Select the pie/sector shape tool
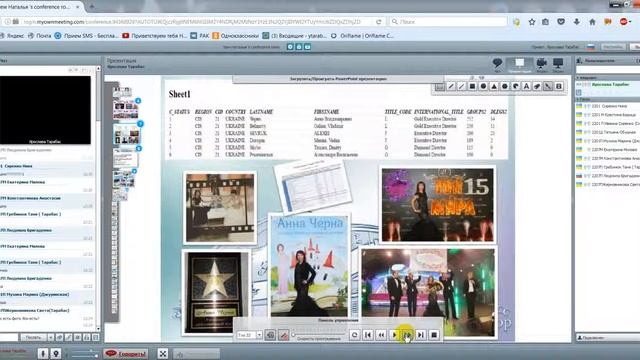This screenshot has height=360, width=640. tap(516, 87)
